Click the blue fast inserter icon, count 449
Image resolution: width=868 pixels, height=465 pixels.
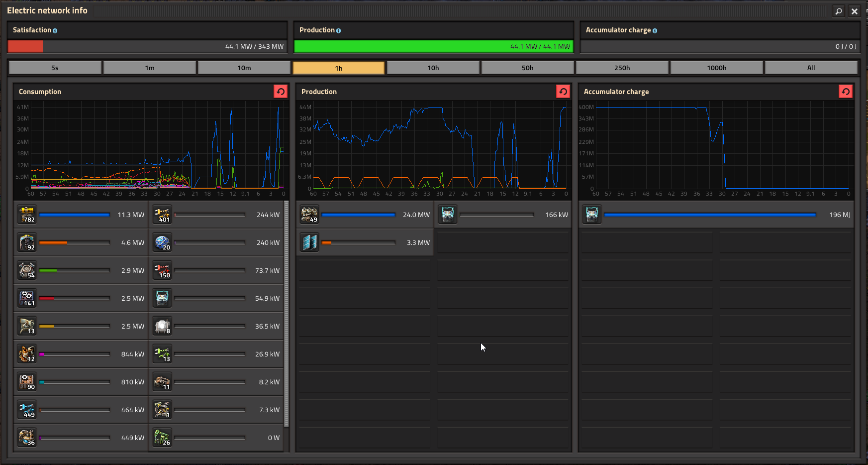coord(27,410)
